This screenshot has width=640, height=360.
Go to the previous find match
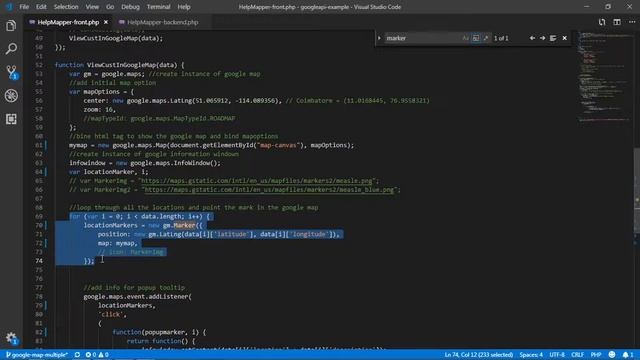(532, 38)
